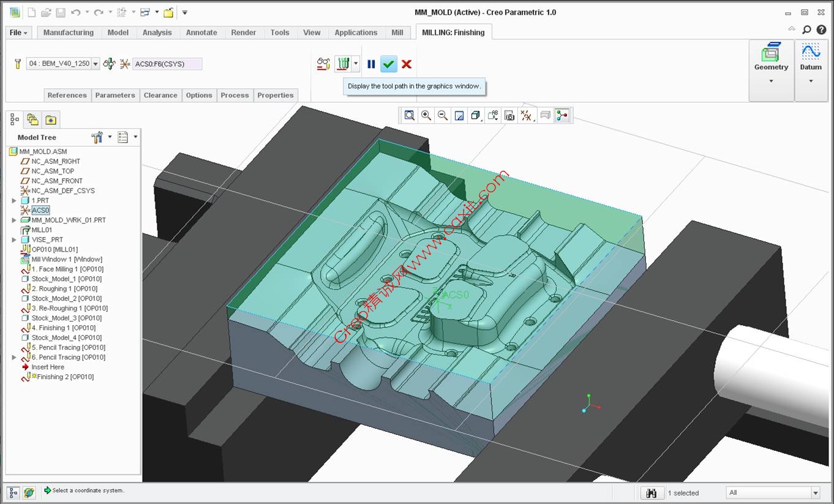The image size is (834, 504).
Task: Toggle browser display icon in status bar
Action: click(29, 492)
